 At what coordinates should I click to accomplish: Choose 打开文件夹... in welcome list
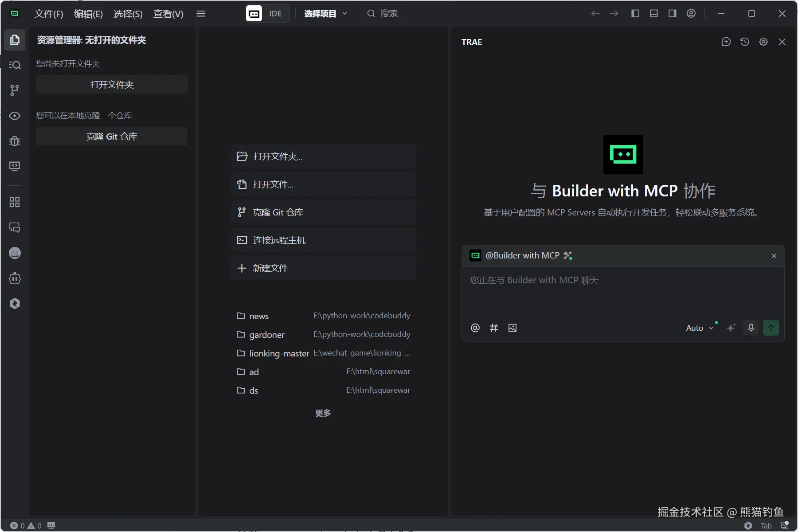click(x=323, y=156)
